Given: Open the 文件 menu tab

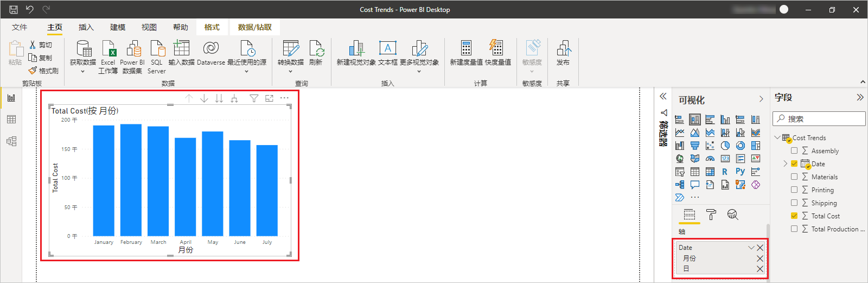Looking at the screenshot, I should point(20,27).
